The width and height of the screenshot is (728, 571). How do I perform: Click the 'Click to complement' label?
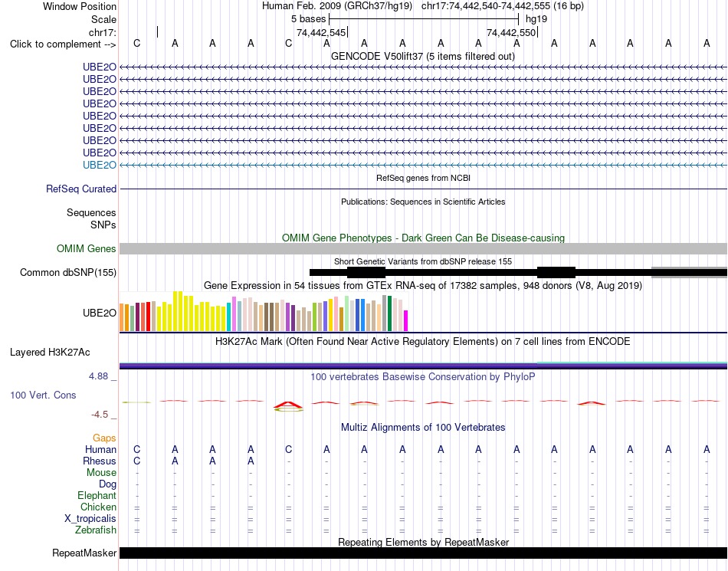(x=63, y=44)
